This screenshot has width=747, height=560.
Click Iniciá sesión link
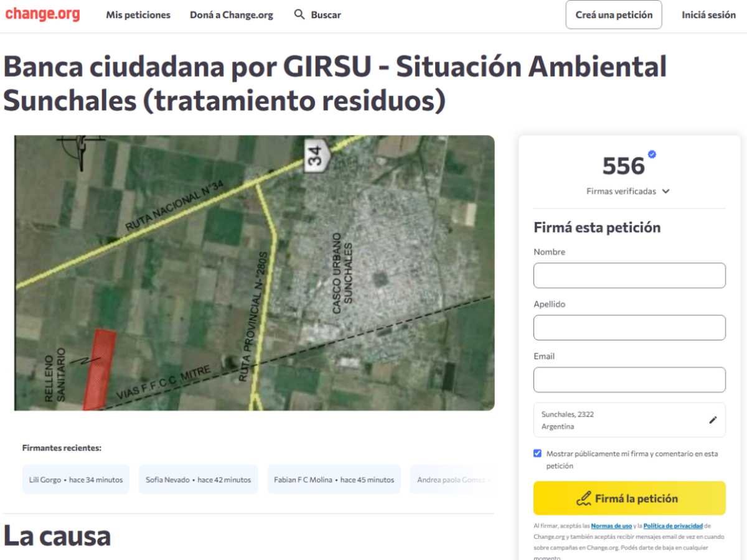pyautogui.click(x=708, y=15)
